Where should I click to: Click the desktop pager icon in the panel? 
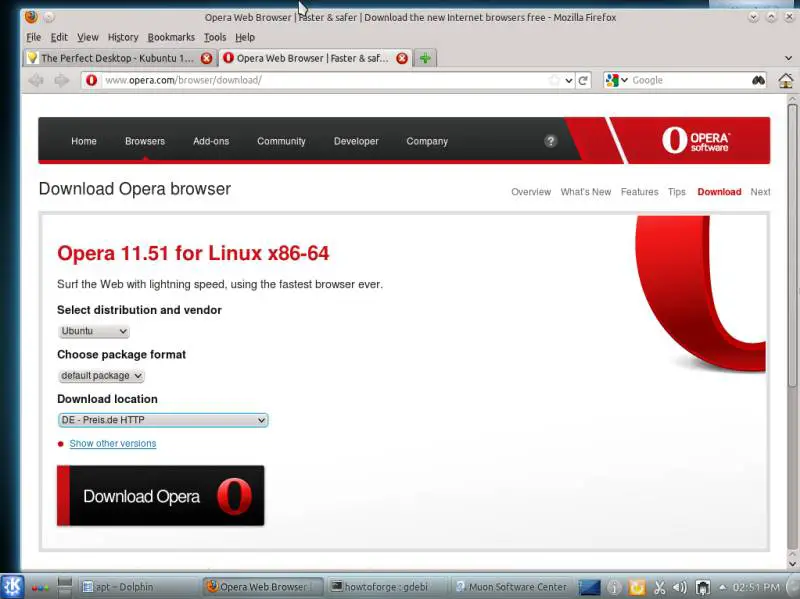(64, 587)
